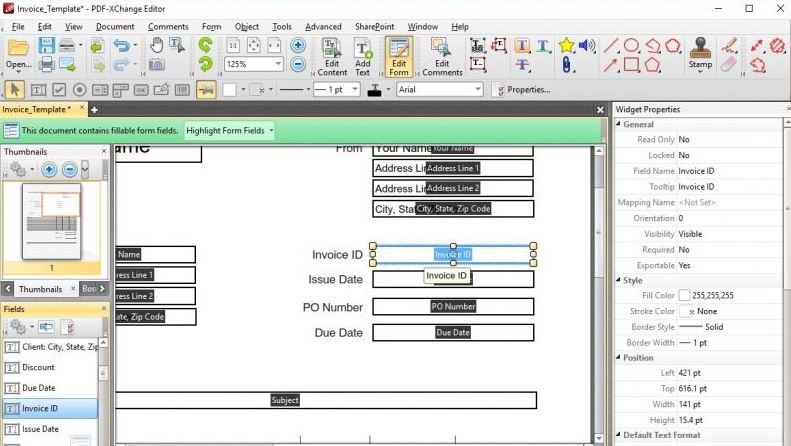Collapse the General properties section
Screen dimensions: 791x446
(x=619, y=124)
